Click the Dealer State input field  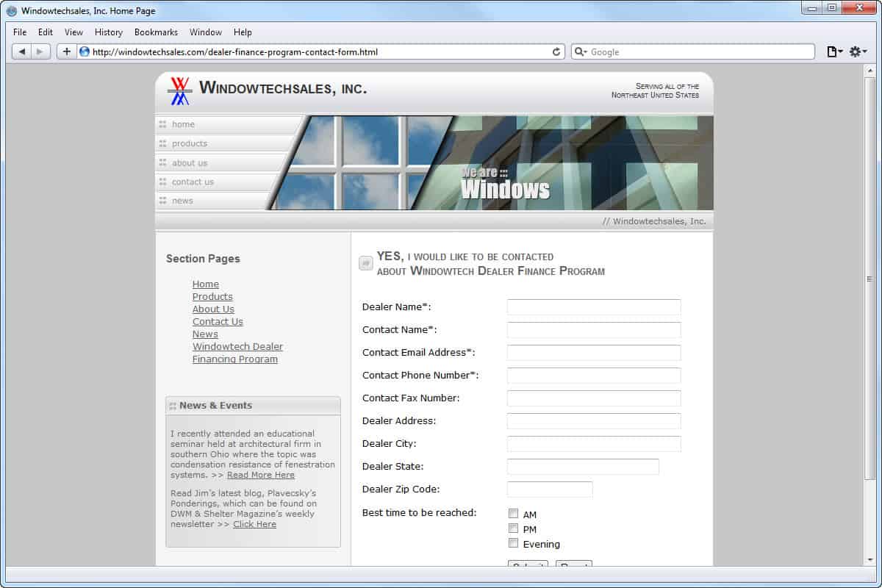(583, 467)
